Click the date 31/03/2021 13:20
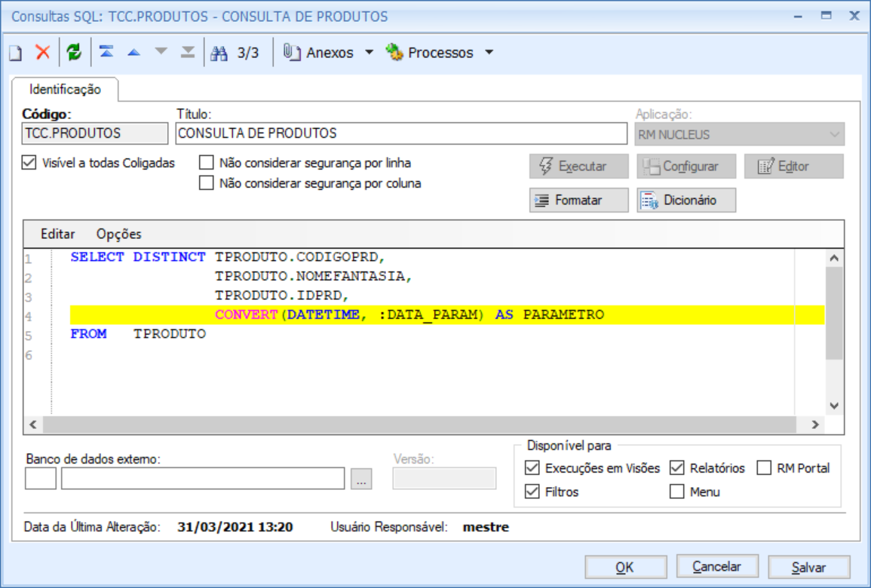Image resolution: width=871 pixels, height=588 pixels. click(235, 527)
